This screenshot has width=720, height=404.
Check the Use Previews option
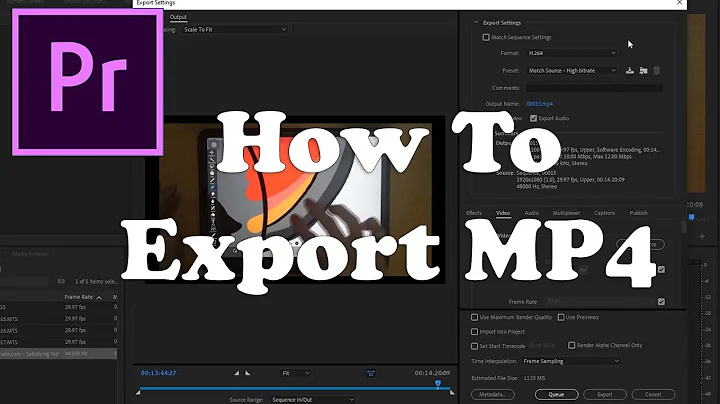click(x=561, y=317)
